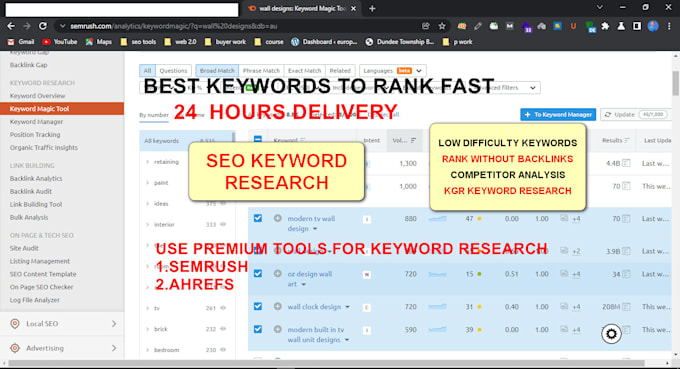Uncheck oz design wall art keyword
Viewport: 680px width, 369px height.
[258, 274]
